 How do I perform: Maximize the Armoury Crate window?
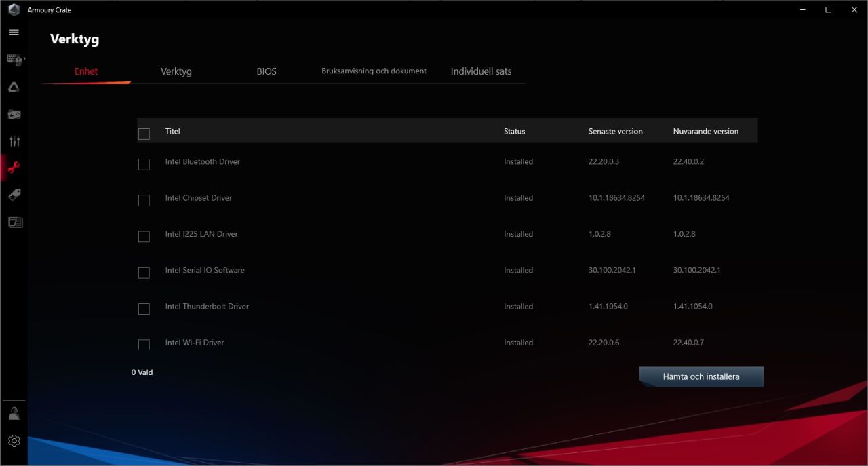[828, 9]
